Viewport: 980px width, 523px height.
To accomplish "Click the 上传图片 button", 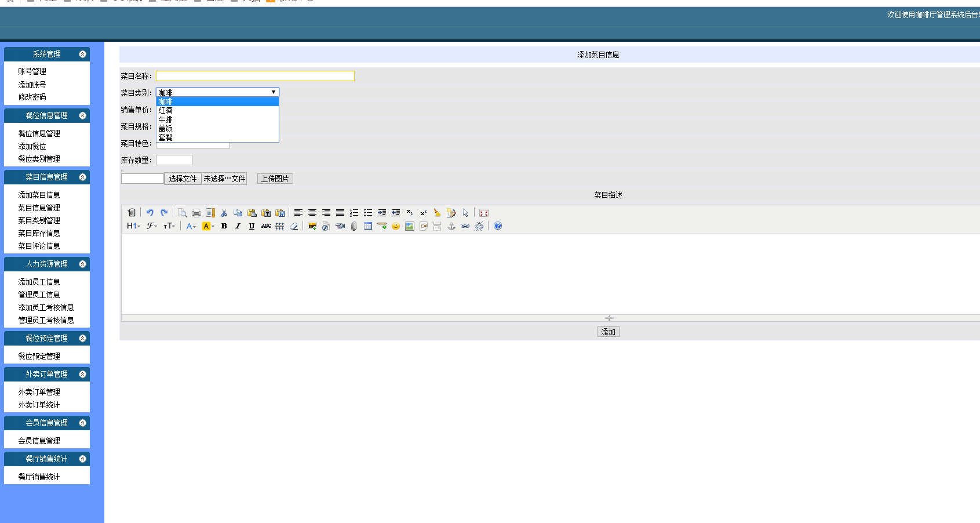I will (275, 179).
